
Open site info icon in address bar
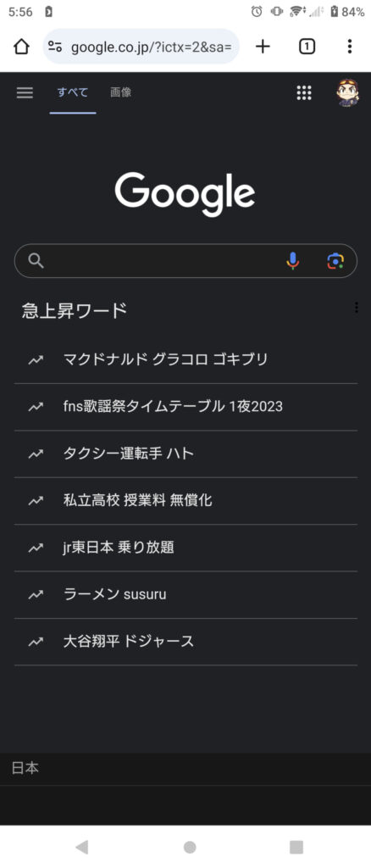pyautogui.click(x=55, y=47)
